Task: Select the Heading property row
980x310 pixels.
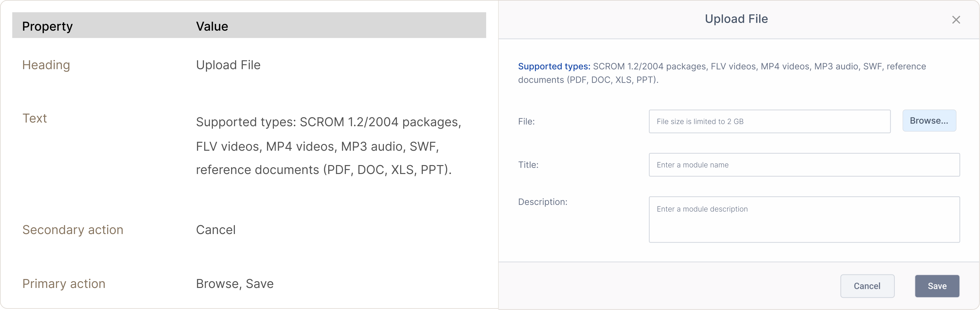Action: (x=249, y=65)
